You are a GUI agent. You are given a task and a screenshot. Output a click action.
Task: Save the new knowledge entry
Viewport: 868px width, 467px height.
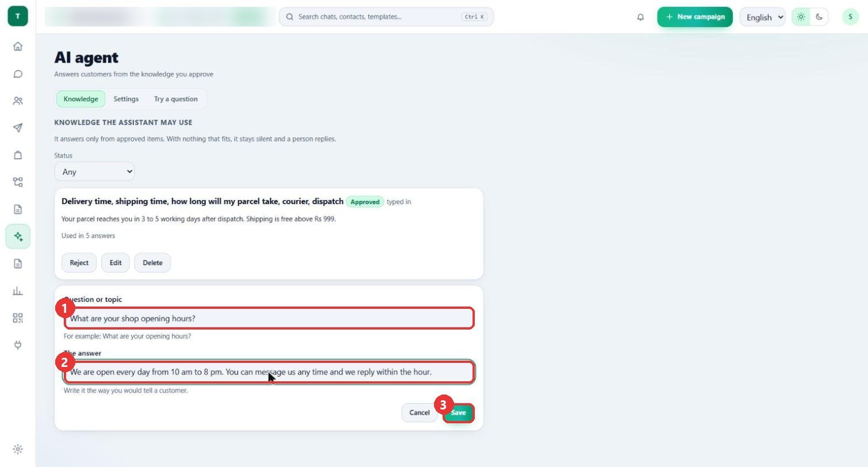[458, 412]
